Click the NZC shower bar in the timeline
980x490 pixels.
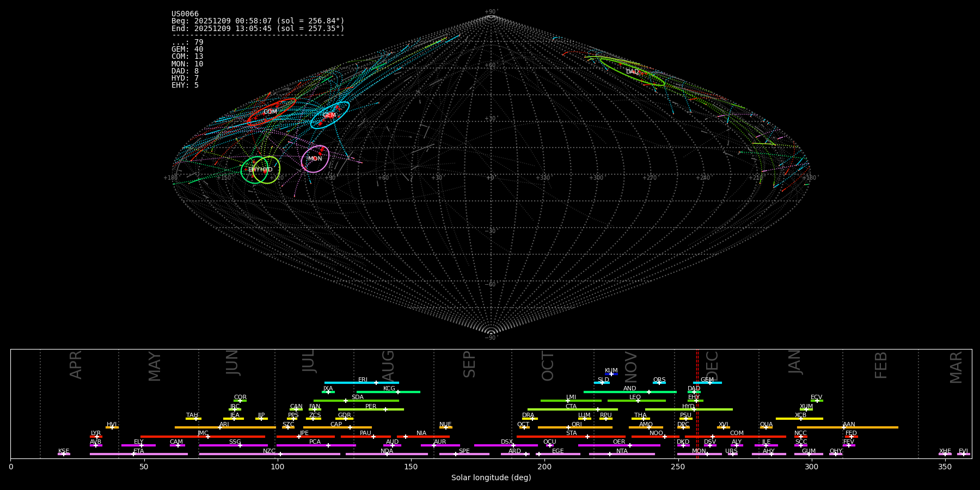269,454
